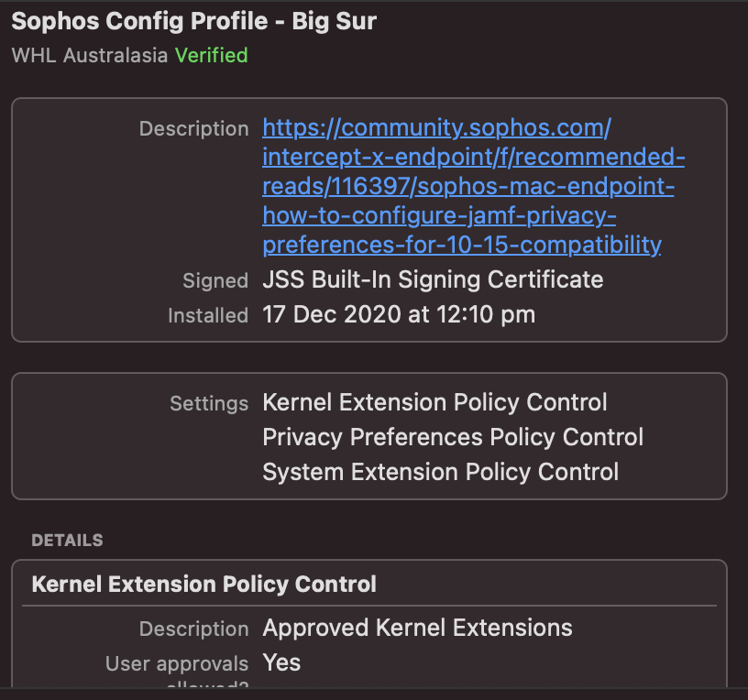Click the User approvals field label
This screenshot has width=748, height=700.
click(x=177, y=663)
